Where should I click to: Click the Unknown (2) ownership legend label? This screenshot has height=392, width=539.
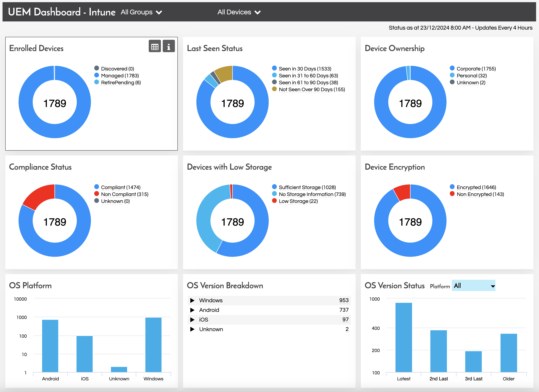pos(471,82)
